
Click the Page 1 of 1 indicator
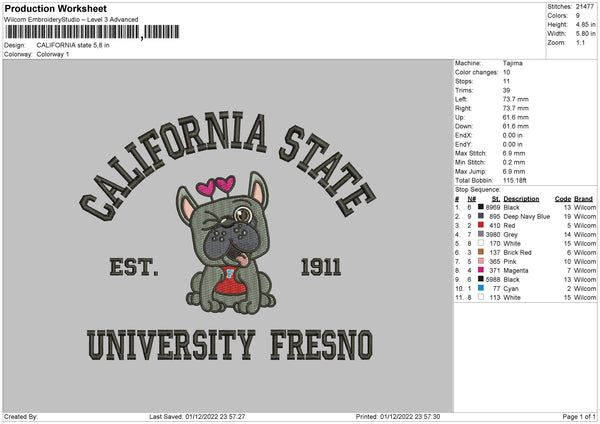[579, 416]
